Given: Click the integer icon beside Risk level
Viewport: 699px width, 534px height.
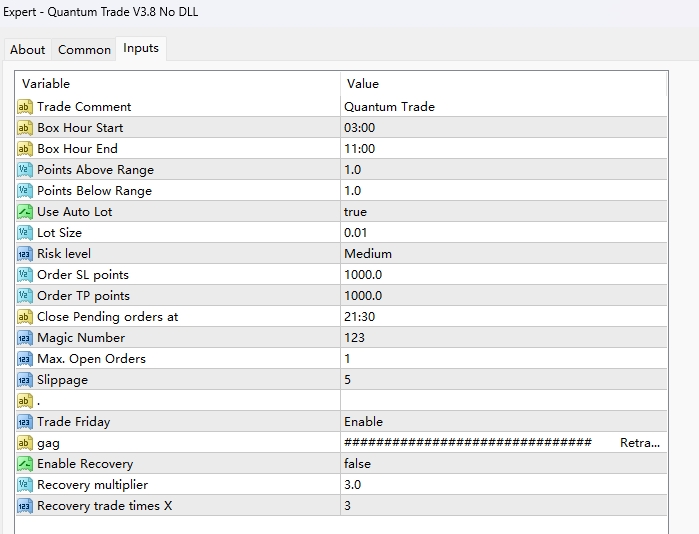Looking at the screenshot, I should coord(25,254).
